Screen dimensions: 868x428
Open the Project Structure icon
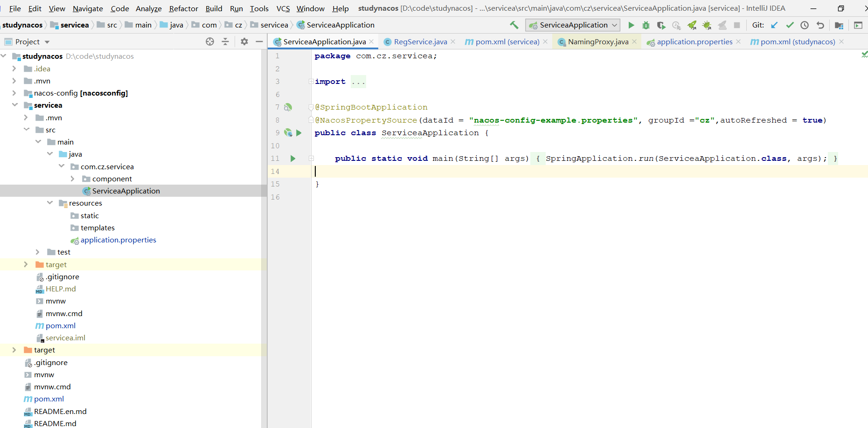point(839,25)
